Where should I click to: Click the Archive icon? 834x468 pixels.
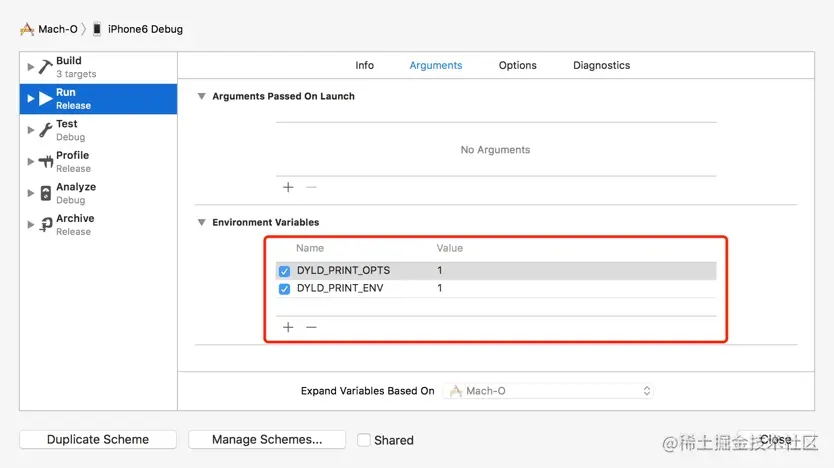click(x=46, y=224)
